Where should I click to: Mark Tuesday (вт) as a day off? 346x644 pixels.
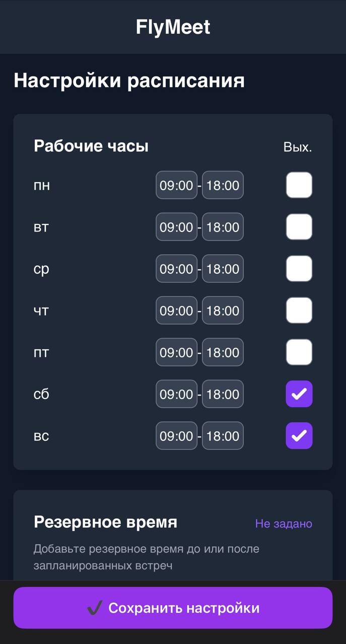[x=299, y=226]
